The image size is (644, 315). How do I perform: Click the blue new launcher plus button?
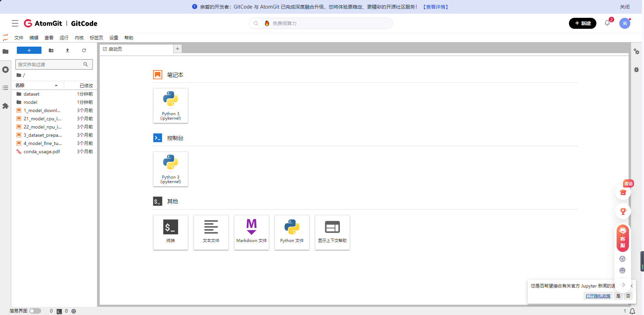(x=29, y=50)
